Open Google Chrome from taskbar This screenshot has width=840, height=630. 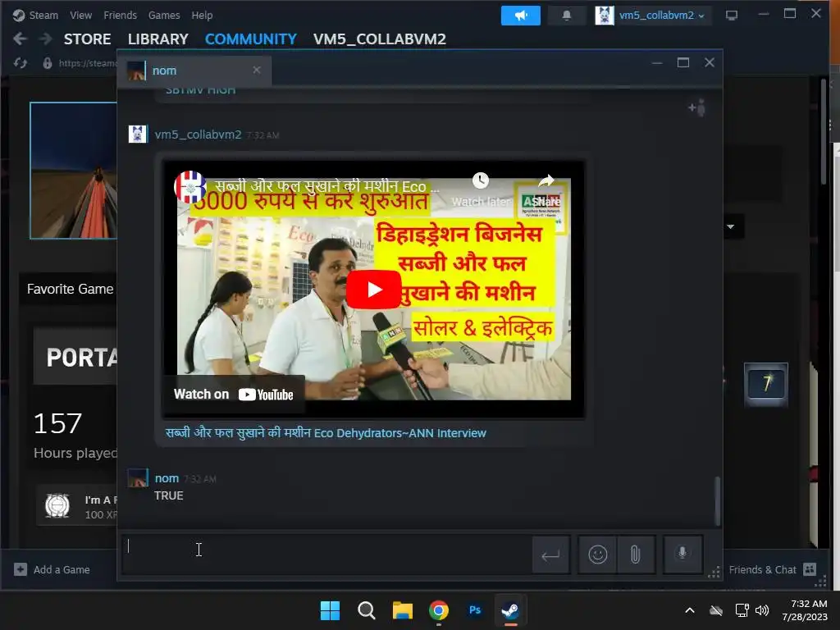coord(439,610)
